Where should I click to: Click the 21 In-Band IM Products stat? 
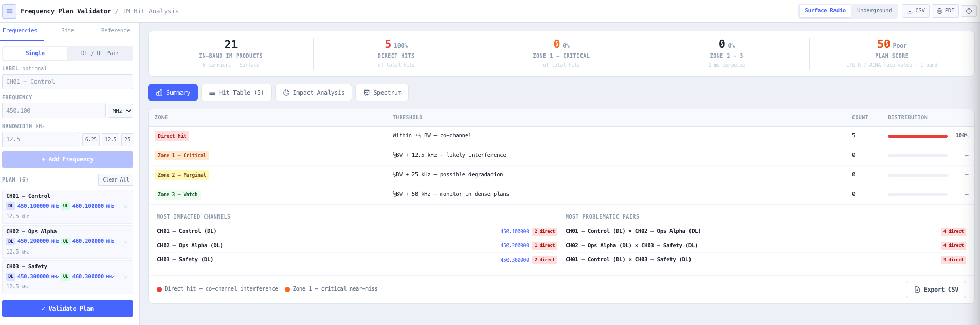[231, 53]
